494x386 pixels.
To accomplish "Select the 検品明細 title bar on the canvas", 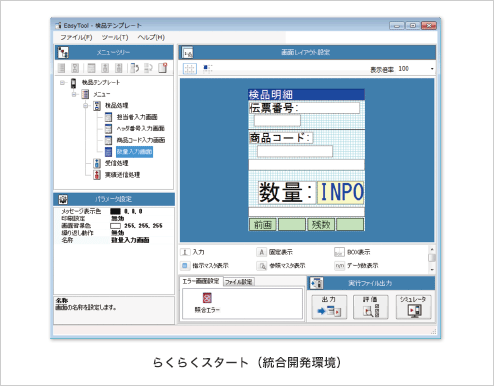I will pos(306,95).
